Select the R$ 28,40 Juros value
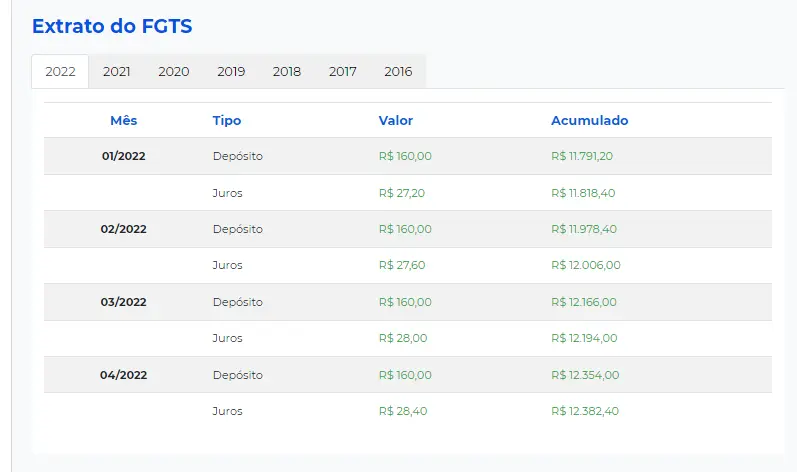This screenshot has height=472, width=797. click(403, 411)
